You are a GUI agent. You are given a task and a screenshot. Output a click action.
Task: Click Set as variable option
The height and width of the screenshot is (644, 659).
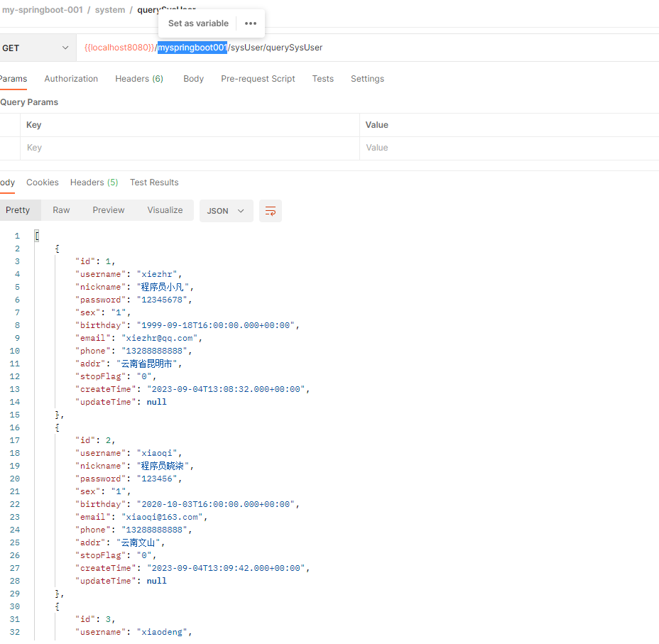(x=198, y=23)
